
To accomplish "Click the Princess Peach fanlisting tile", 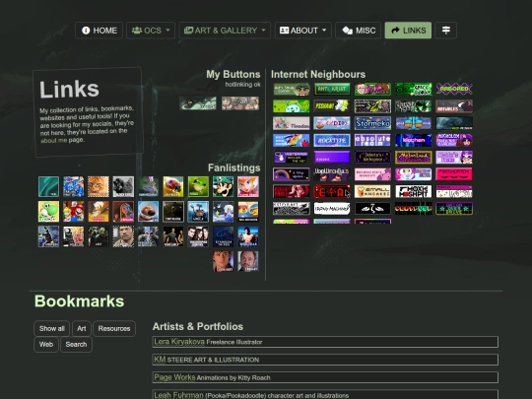I will (x=248, y=186).
